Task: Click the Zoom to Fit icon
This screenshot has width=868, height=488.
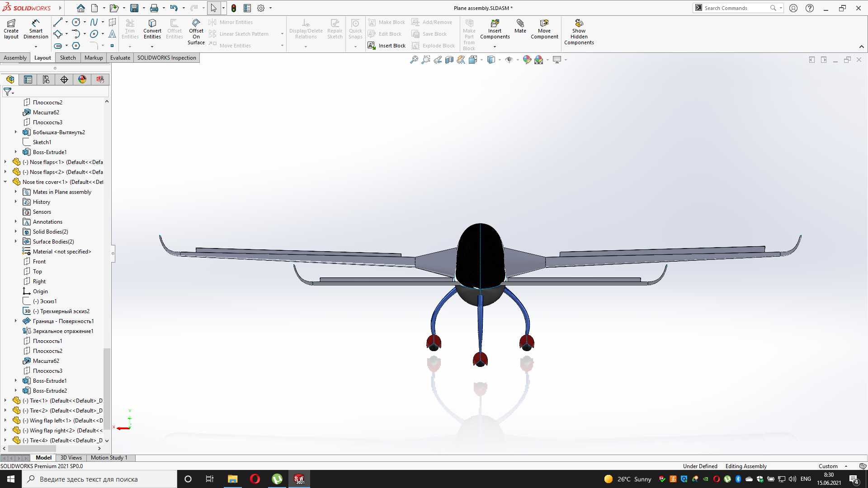Action: pyautogui.click(x=414, y=60)
